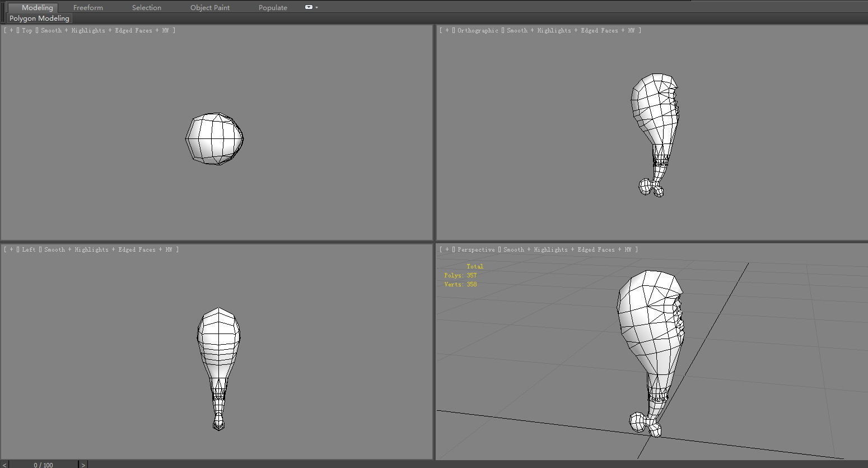Open the Left viewport point-of-view label menu

28,249
